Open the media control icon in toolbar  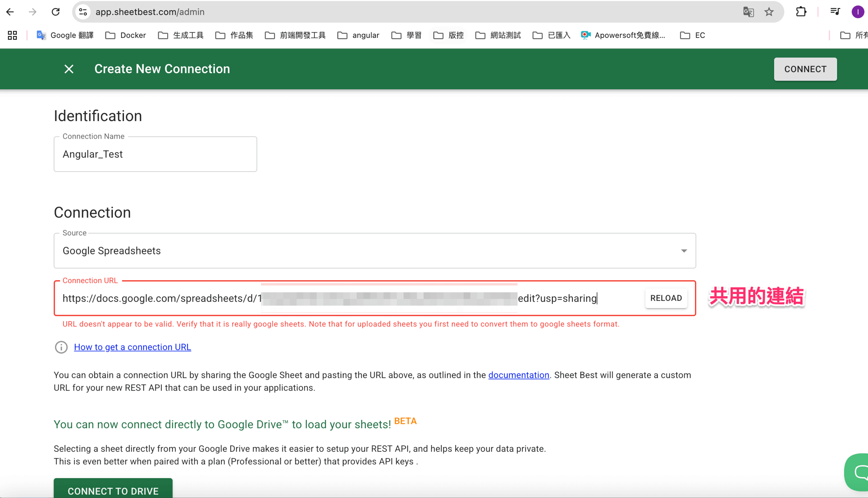tap(835, 12)
